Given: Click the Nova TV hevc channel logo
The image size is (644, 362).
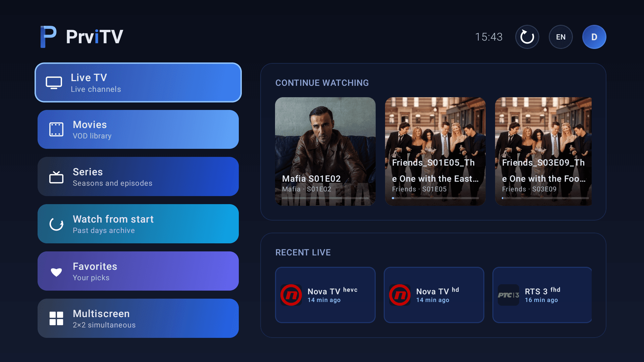Looking at the screenshot, I should [x=291, y=295].
